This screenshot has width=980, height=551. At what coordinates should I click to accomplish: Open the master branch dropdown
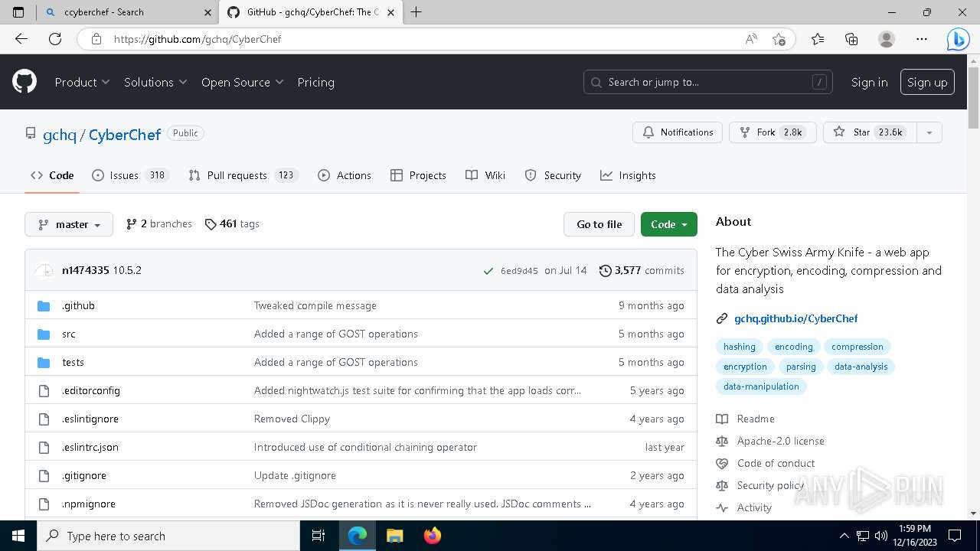coord(69,224)
